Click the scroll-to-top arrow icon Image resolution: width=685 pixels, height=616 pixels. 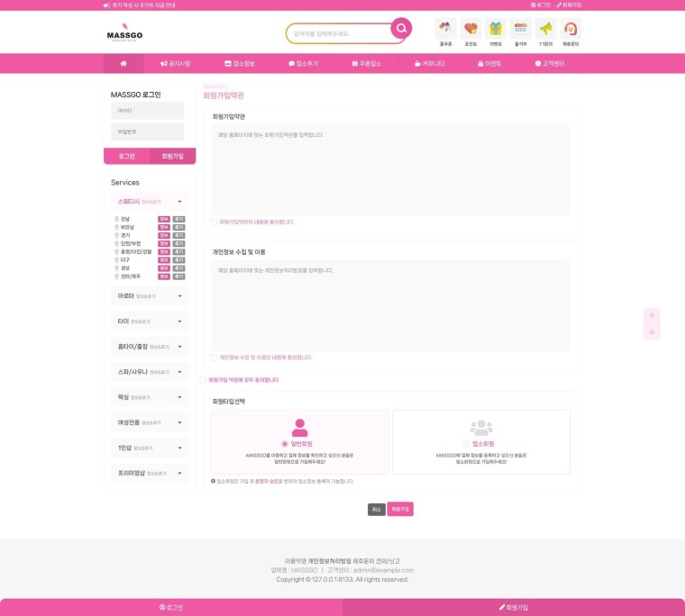click(652, 315)
